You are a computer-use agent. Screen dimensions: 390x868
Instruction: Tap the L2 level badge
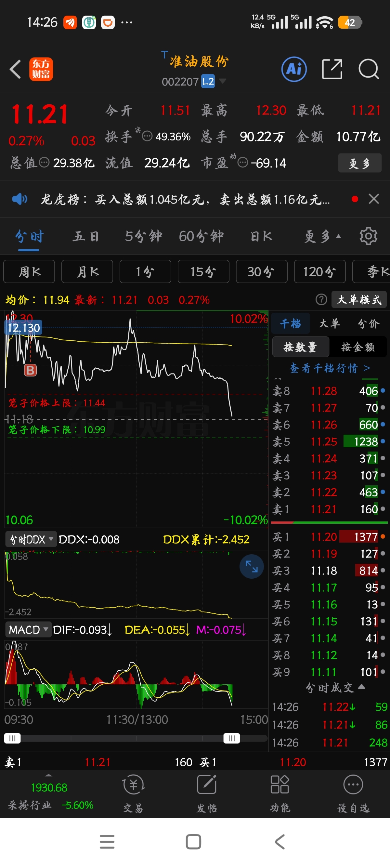click(x=208, y=82)
